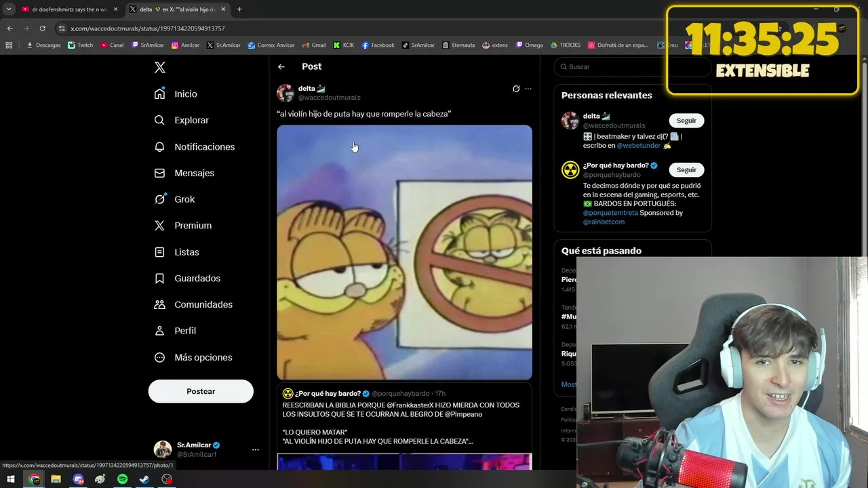Open the Gmail bookmark
The image size is (868, 488).
coord(313,45)
